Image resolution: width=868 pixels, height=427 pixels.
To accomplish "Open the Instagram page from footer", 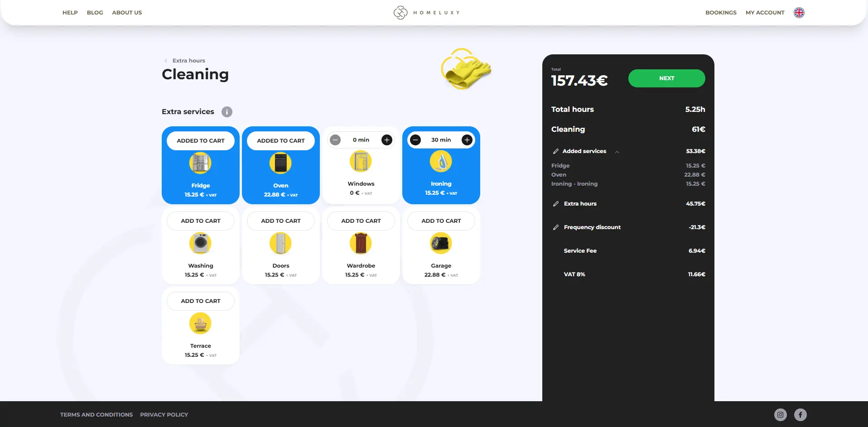I will (x=781, y=414).
